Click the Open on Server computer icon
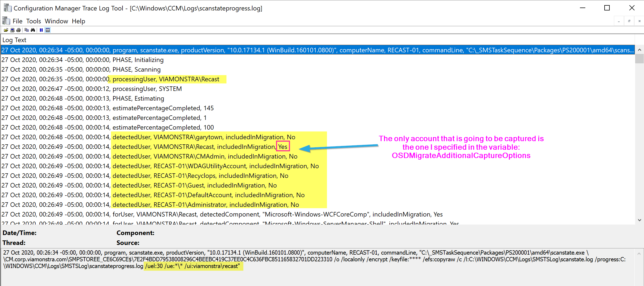644x286 pixels. [x=12, y=30]
